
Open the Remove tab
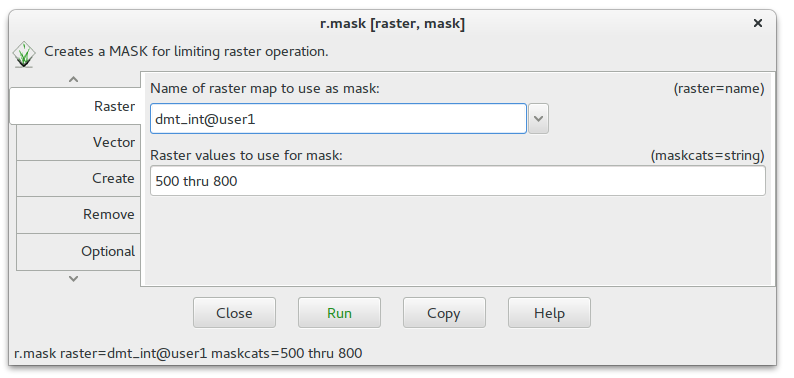(78, 215)
